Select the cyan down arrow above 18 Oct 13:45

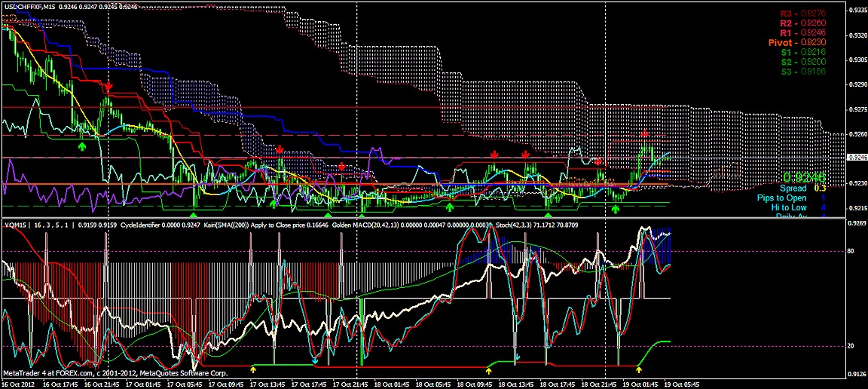[x=518, y=357]
